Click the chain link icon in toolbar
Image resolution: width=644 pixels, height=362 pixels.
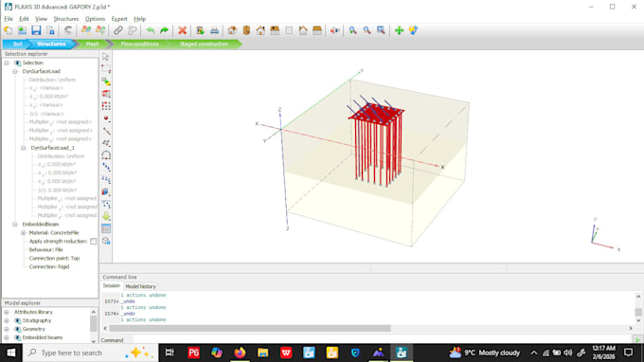(x=118, y=30)
